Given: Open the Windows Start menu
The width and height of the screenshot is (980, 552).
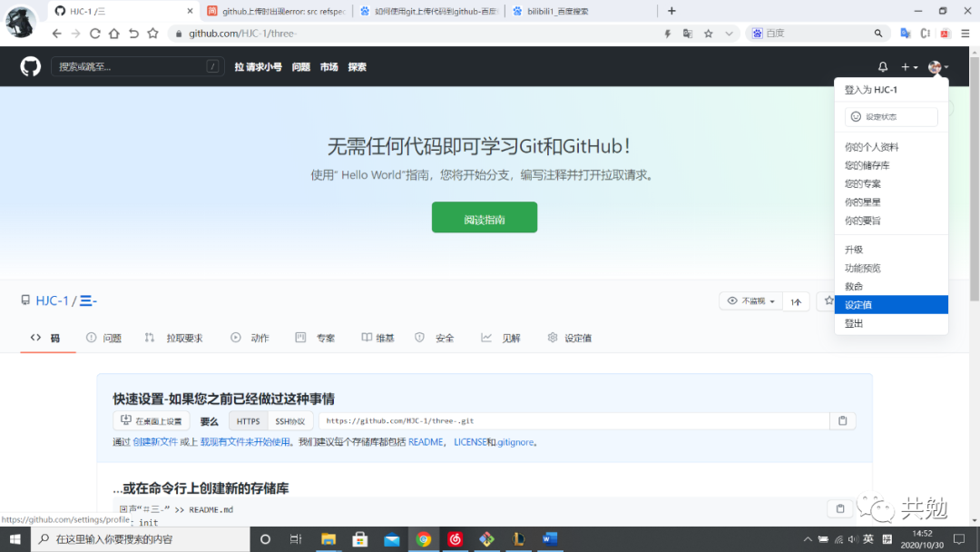Looking at the screenshot, I should pyautogui.click(x=15, y=539).
